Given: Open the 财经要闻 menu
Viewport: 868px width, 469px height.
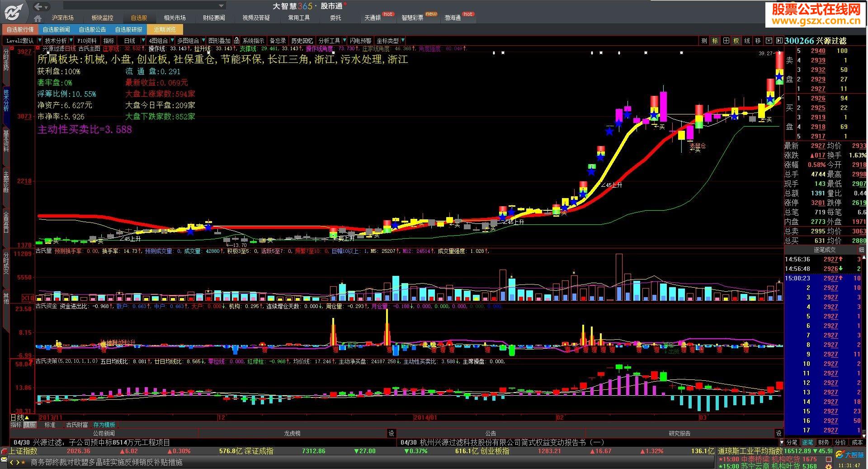Looking at the screenshot, I should 214,18.
